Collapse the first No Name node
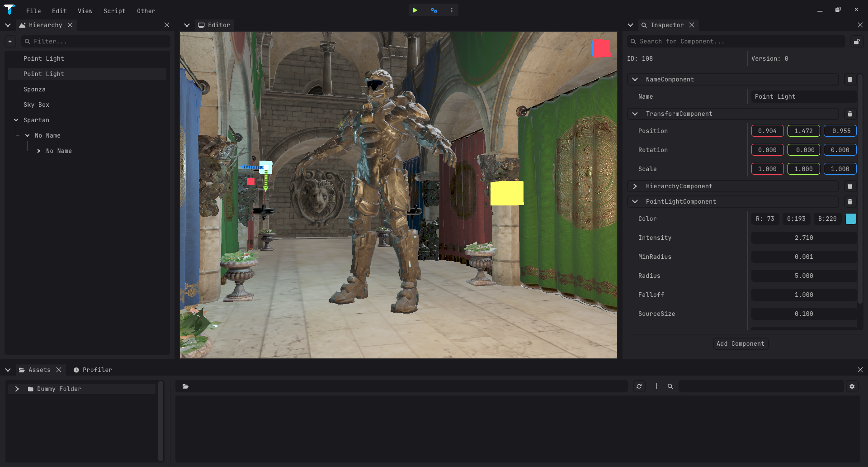Viewport: 868px width, 467px height. [27, 136]
